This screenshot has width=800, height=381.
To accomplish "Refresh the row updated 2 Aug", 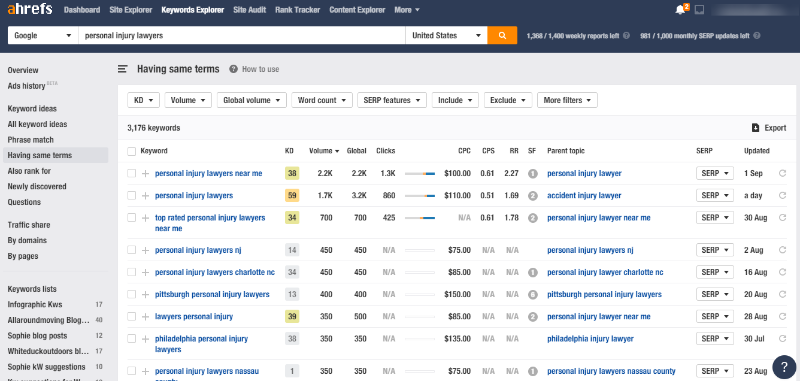I will 782,250.
